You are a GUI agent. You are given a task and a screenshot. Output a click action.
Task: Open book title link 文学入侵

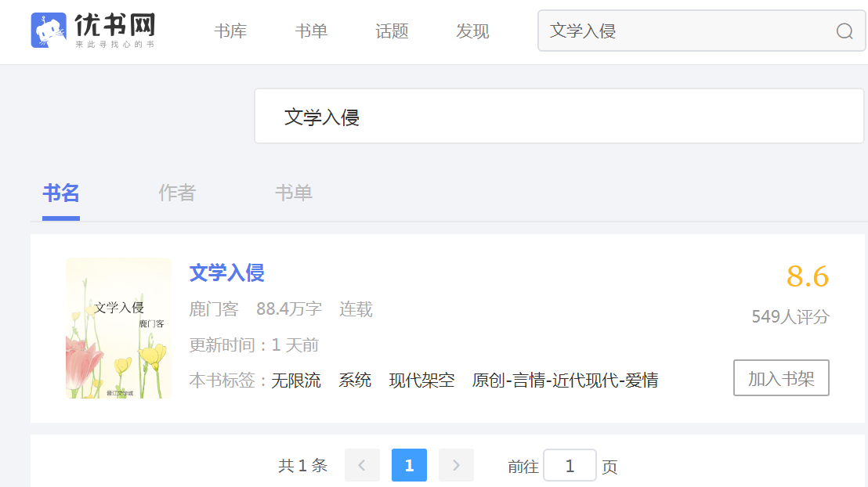tap(226, 272)
